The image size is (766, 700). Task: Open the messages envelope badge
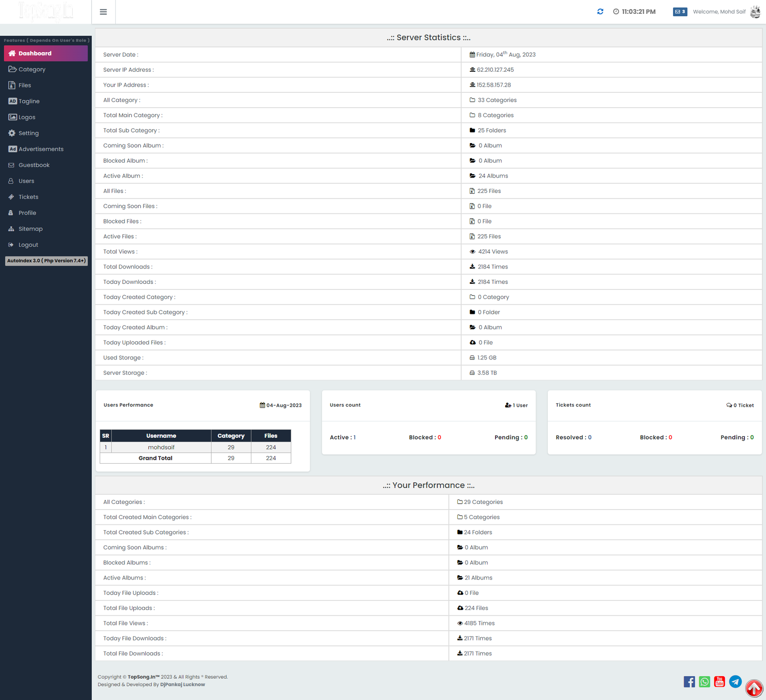680,11
